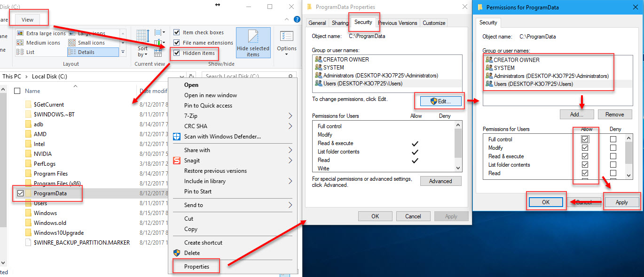This screenshot has height=277, width=644.
Task: Disable the Hidden items checkbox
Action: pyautogui.click(x=177, y=54)
